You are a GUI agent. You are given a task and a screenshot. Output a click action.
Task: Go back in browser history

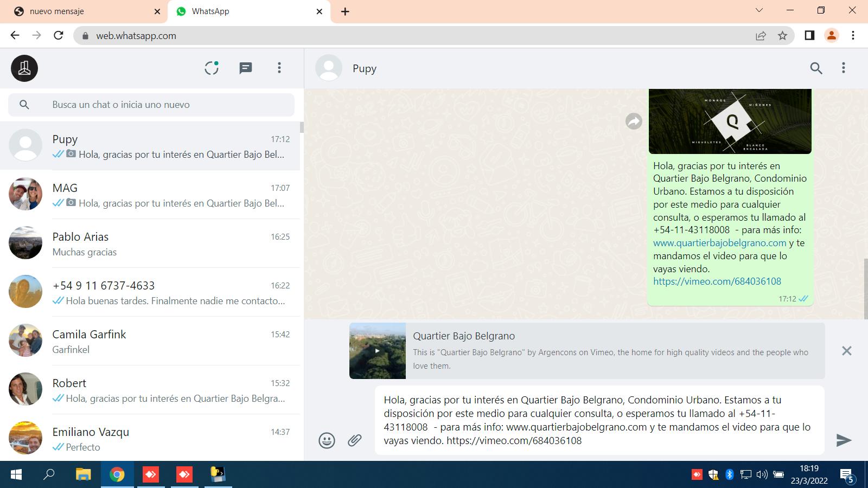tap(15, 35)
